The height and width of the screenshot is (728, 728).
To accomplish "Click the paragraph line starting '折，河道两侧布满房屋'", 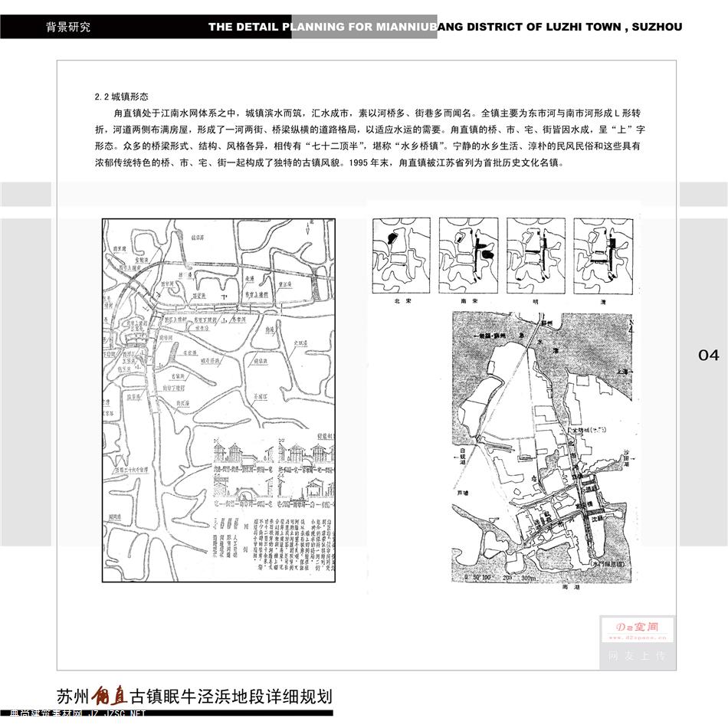I will [370, 130].
